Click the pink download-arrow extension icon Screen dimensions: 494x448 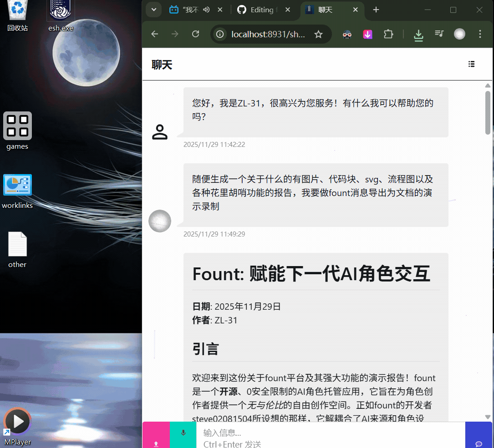point(367,34)
